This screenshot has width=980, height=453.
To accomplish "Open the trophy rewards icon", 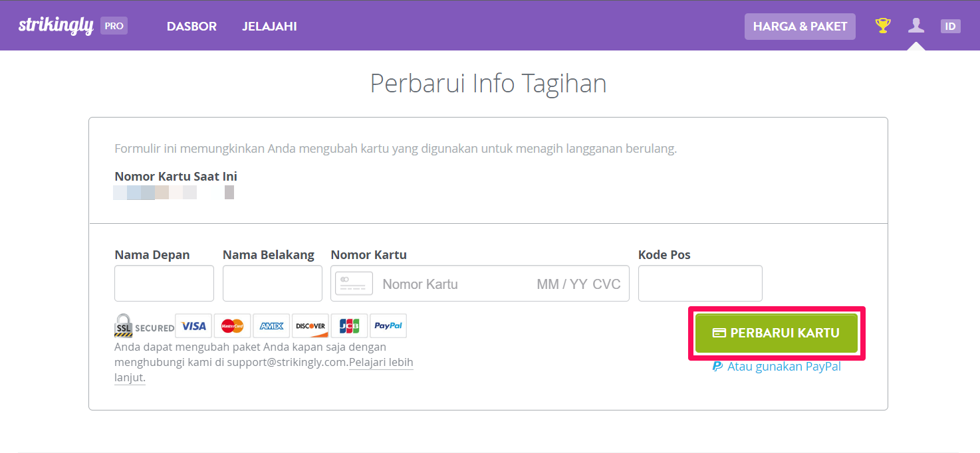I will click(883, 26).
